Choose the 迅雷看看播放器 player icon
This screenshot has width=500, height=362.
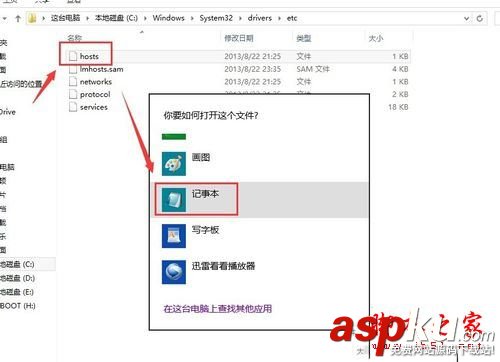(x=174, y=272)
